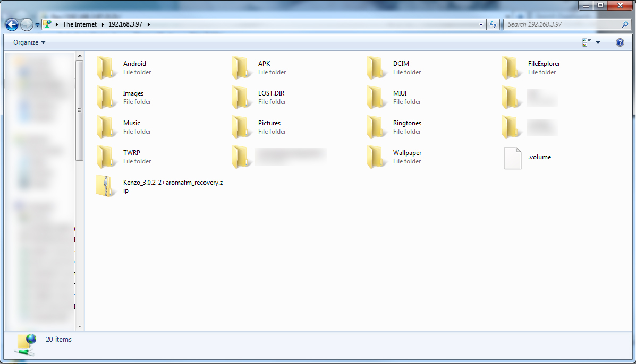636x364 pixels.
Task: Click the navigation pane scroll down arrow
Action: click(x=80, y=326)
